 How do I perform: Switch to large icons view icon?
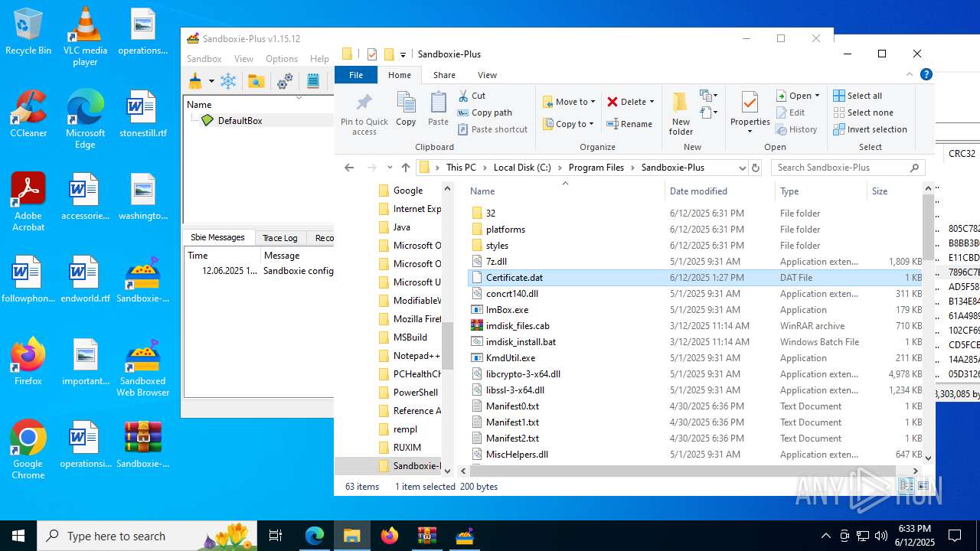point(923,486)
